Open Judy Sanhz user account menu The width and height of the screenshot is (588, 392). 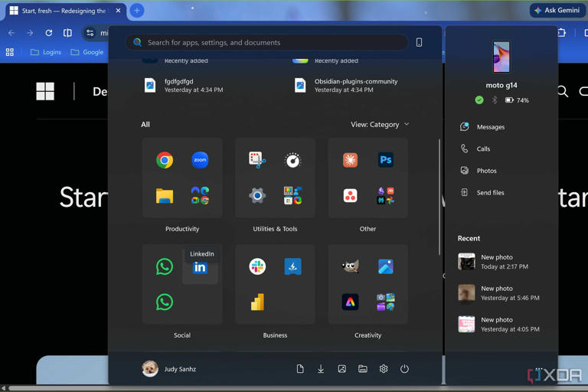(x=169, y=369)
